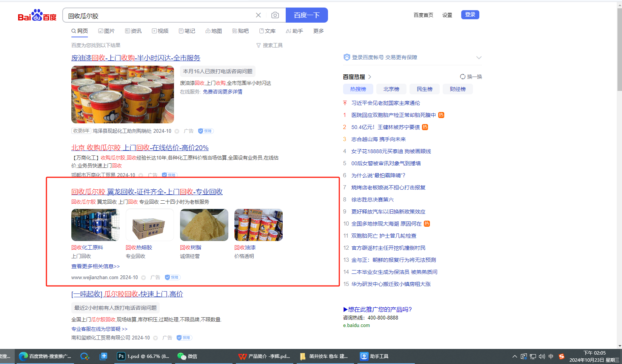The width and height of the screenshot is (622, 364).
Task: Open the 笔记 tab
Action: (x=187, y=31)
